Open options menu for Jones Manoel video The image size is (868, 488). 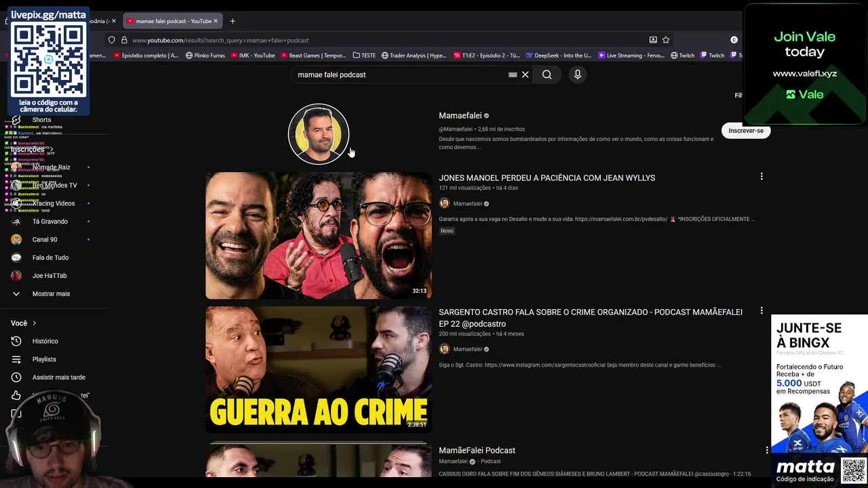(x=762, y=176)
